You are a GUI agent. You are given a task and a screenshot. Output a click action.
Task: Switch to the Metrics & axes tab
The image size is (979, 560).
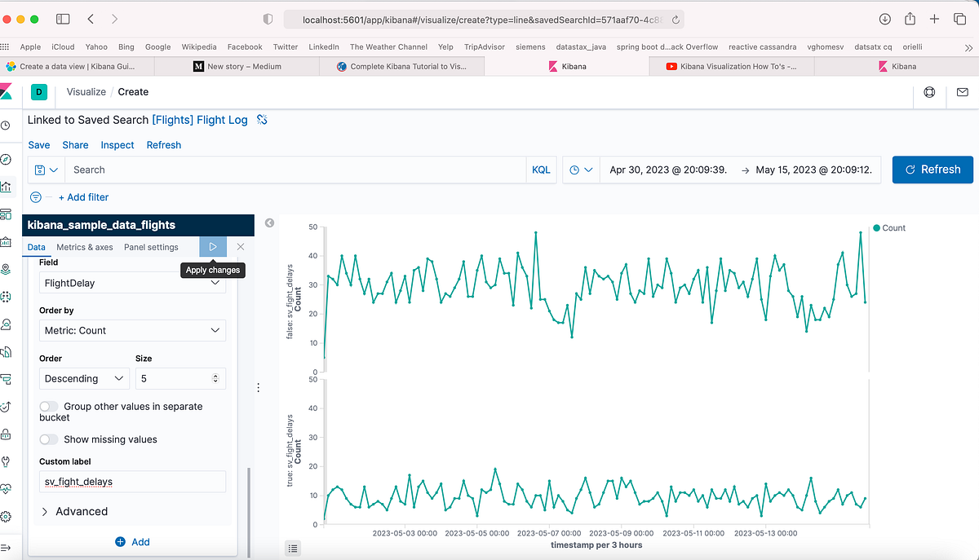pyautogui.click(x=84, y=246)
